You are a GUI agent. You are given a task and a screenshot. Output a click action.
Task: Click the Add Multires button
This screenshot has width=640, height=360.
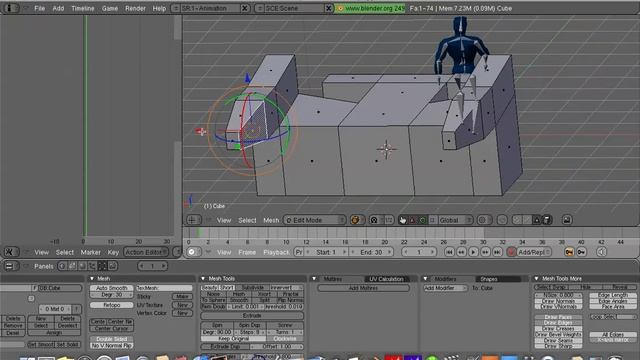click(x=363, y=288)
